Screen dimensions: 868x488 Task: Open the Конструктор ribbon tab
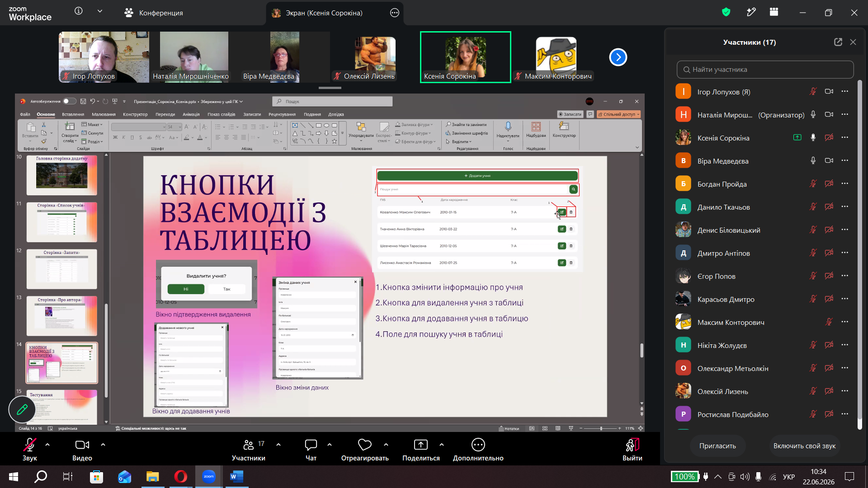tap(135, 114)
